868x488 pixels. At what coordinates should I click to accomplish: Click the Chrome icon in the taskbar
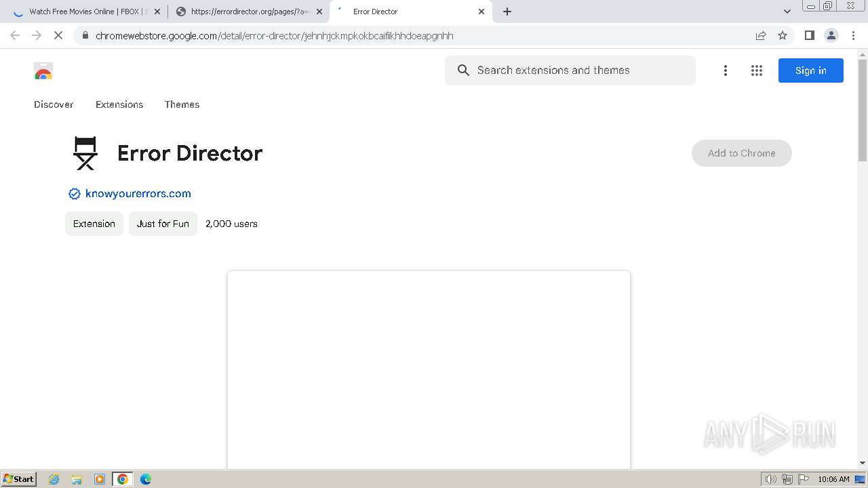123,479
